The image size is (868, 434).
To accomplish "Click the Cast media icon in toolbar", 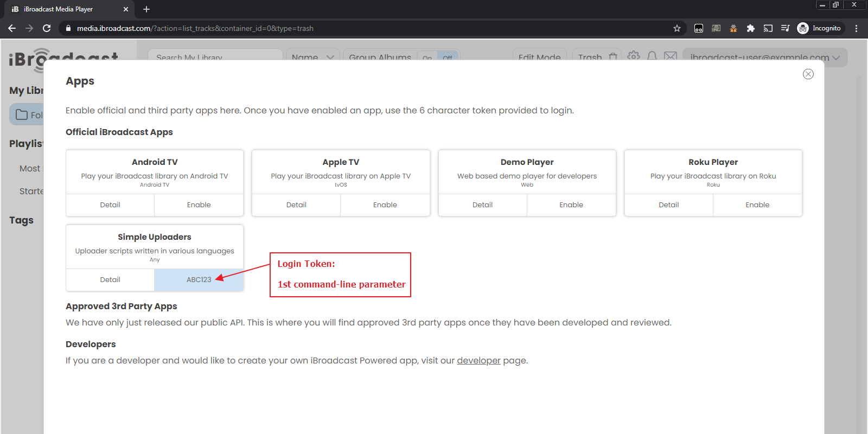I will pyautogui.click(x=768, y=28).
